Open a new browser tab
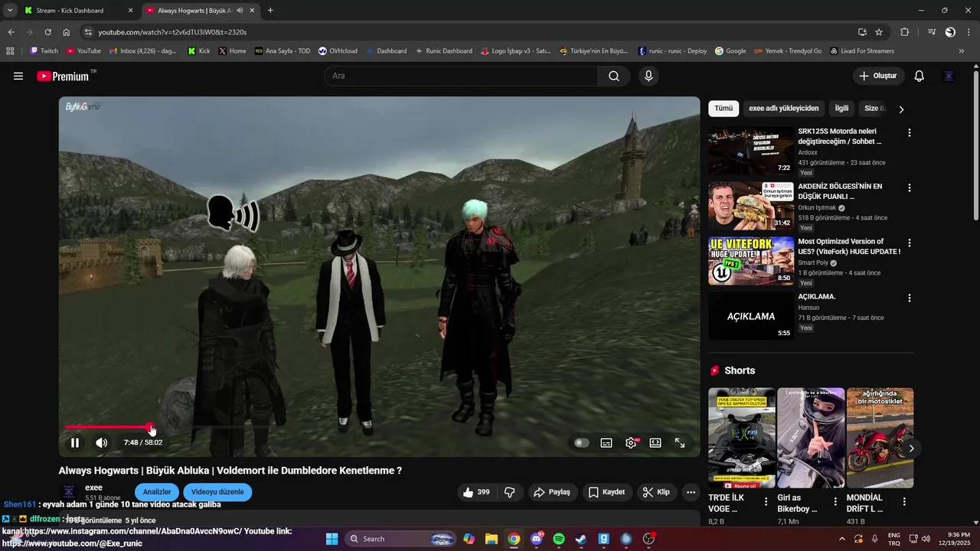The image size is (980, 551). point(270,11)
